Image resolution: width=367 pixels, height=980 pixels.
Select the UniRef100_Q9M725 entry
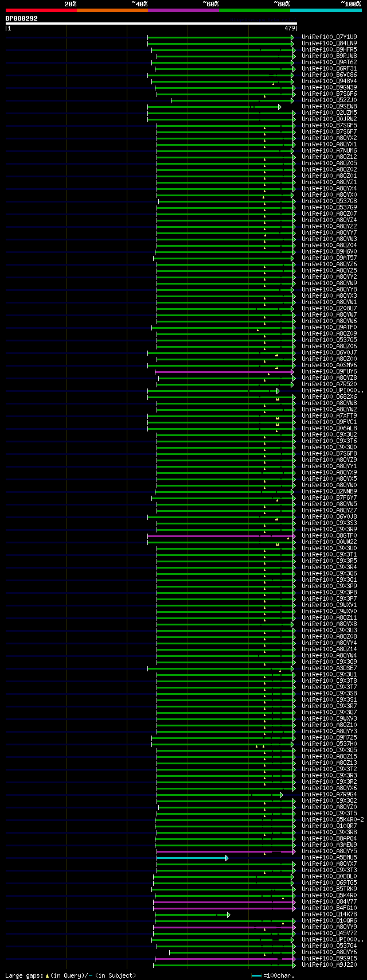coord(329,737)
